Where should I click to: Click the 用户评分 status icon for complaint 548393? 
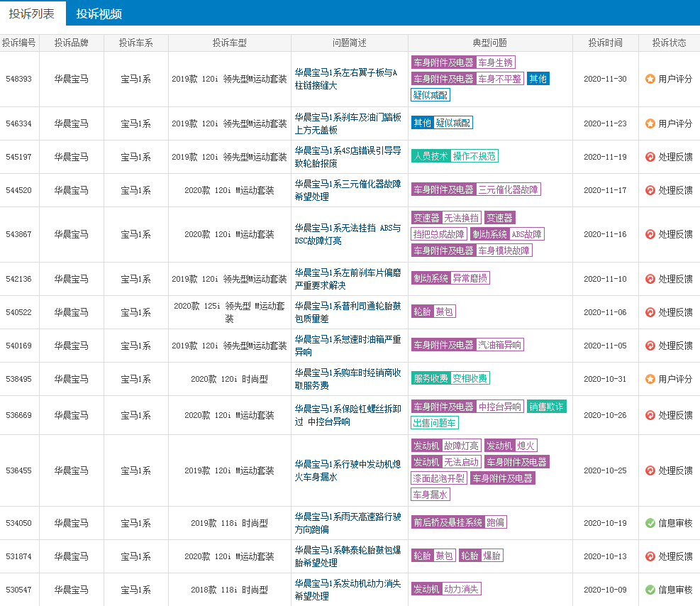tap(650, 79)
